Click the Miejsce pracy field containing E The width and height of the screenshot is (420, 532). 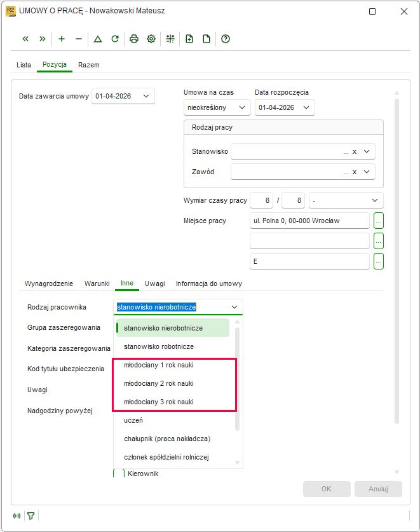pos(309,262)
